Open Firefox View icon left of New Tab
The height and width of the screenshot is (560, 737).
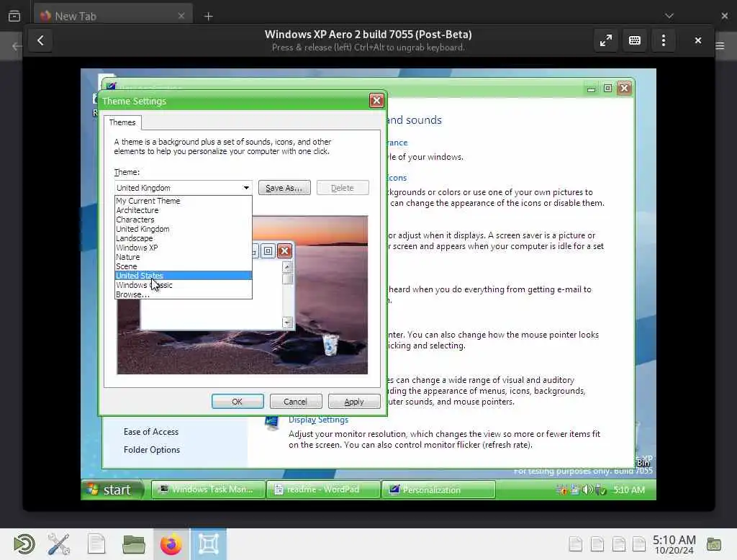(14, 16)
